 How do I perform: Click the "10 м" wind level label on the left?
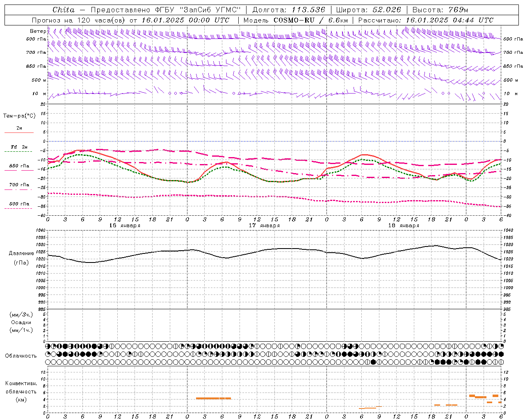(x=39, y=94)
